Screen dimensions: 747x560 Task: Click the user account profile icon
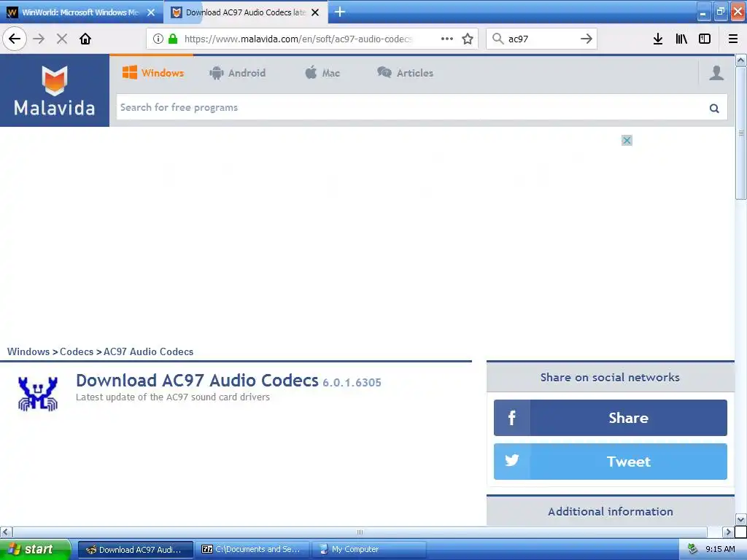(716, 73)
